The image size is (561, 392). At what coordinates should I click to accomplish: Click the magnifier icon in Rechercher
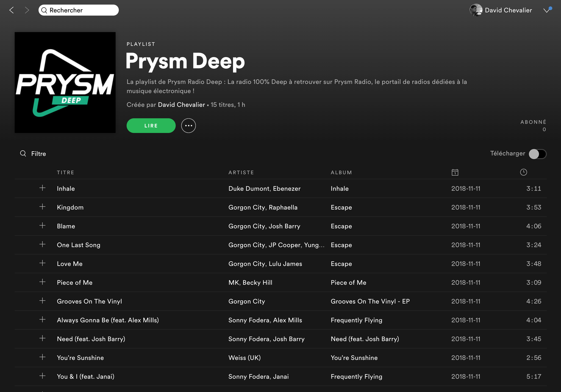click(x=44, y=10)
